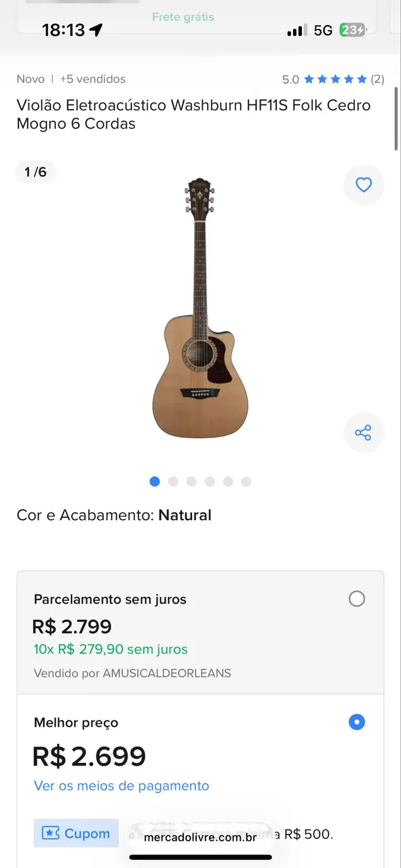401x868 pixels.
Task: Go to second image pagination dot
Action: click(173, 481)
